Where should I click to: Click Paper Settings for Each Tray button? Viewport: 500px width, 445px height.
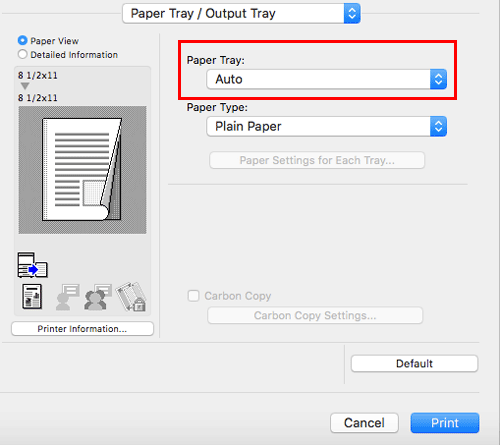(x=317, y=160)
